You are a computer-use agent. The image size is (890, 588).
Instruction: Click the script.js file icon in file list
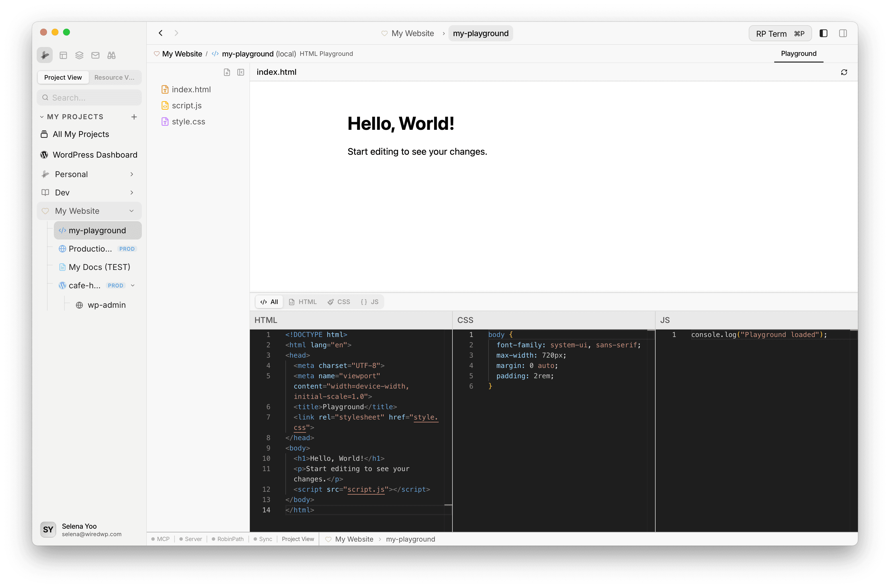165,105
